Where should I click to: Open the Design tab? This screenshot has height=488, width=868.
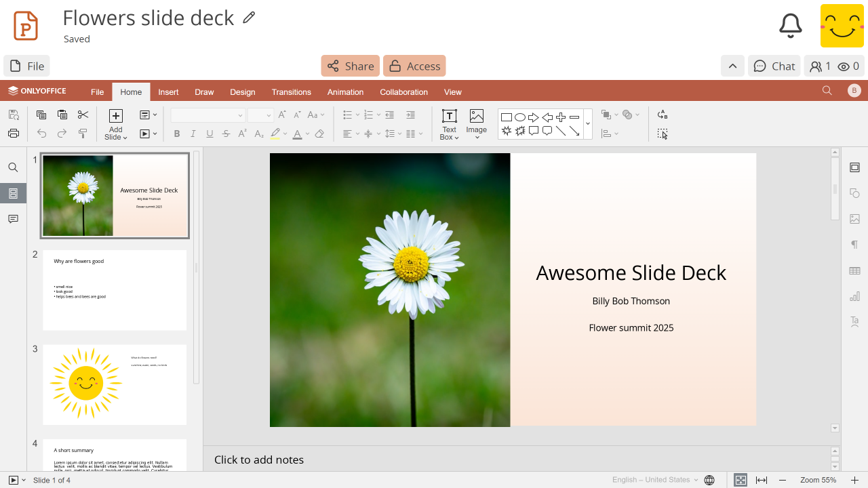(x=243, y=92)
